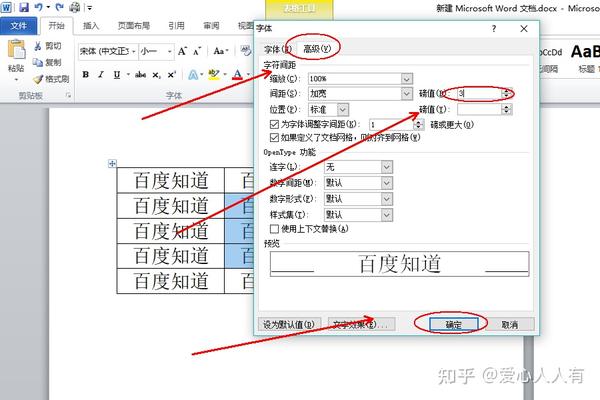The height and width of the screenshot is (400, 600).
Task: Open the underline style dropdown arrow
Action: (x=128, y=74)
